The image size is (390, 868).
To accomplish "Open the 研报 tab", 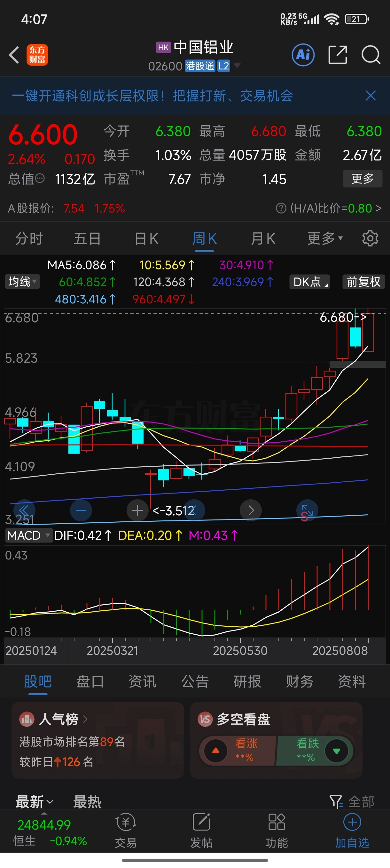I will pos(247,681).
